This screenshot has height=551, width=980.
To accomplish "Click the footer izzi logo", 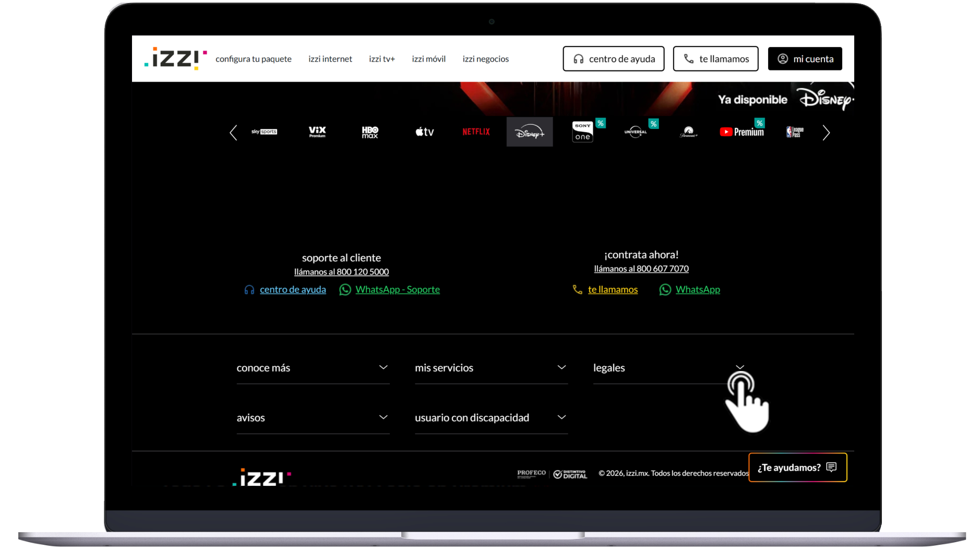I will (262, 477).
